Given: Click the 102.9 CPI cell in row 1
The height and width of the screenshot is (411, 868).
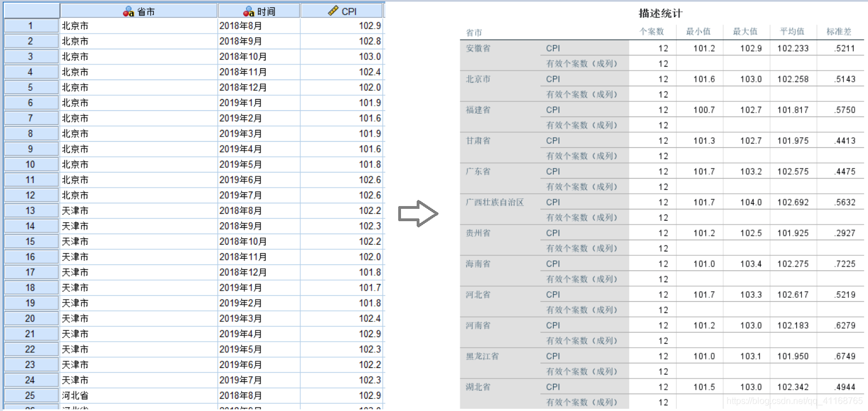Looking at the screenshot, I should [342, 26].
